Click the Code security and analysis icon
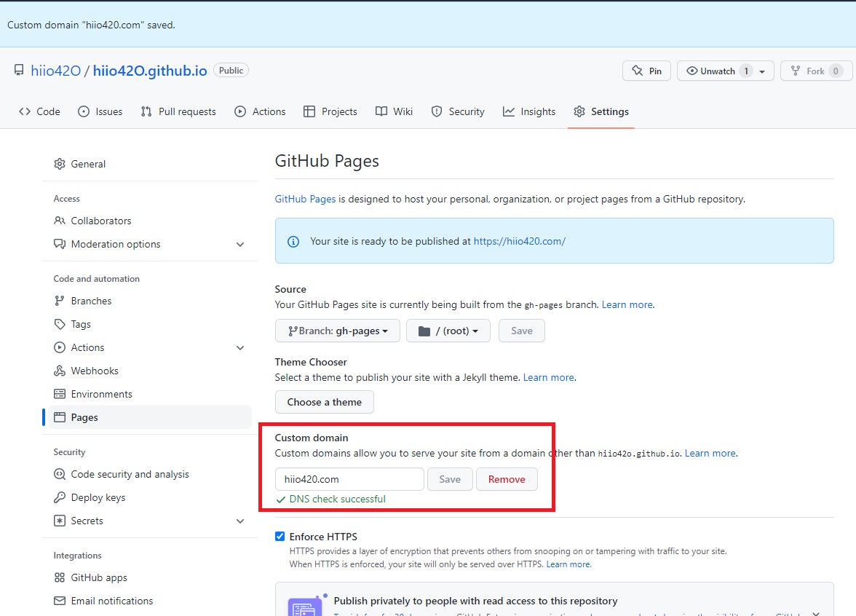856x616 pixels. click(x=60, y=474)
